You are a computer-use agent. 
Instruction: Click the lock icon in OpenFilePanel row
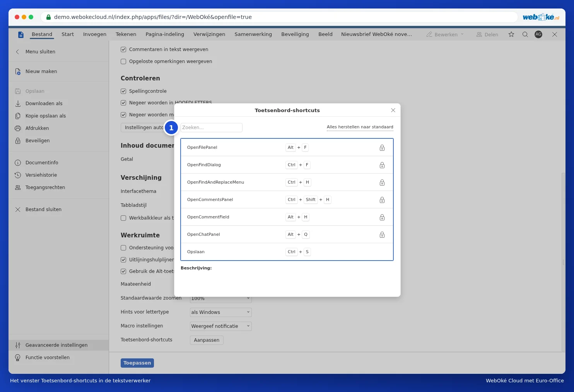[x=382, y=148]
